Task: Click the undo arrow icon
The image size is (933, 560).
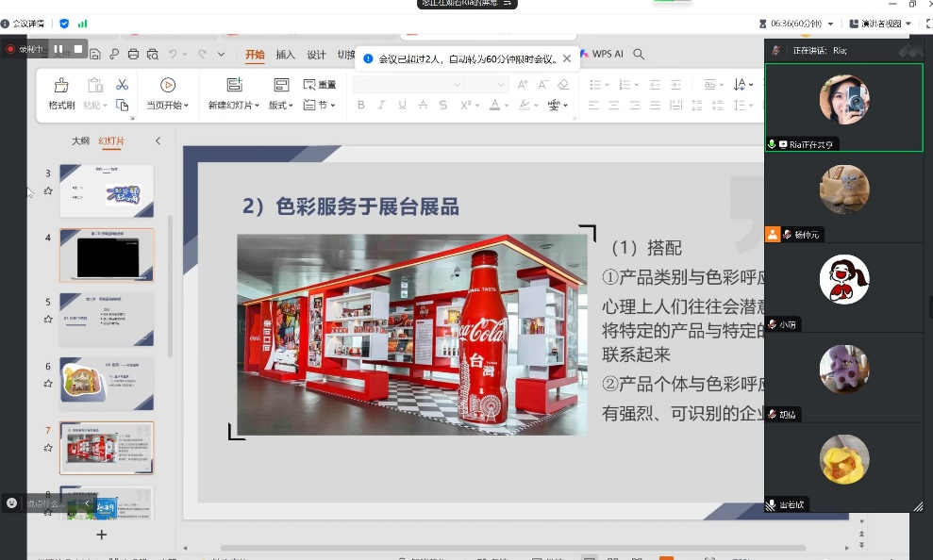Action: click(173, 54)
